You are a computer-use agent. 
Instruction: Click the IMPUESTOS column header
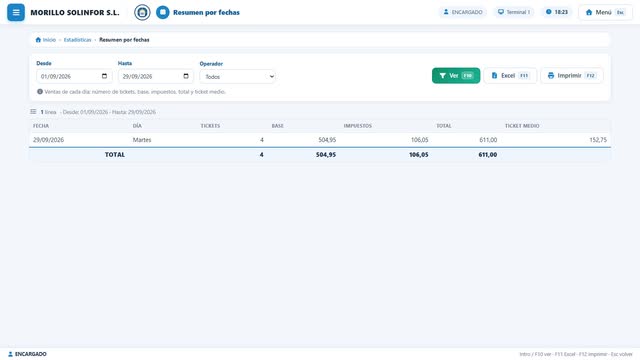pos(358,126)
